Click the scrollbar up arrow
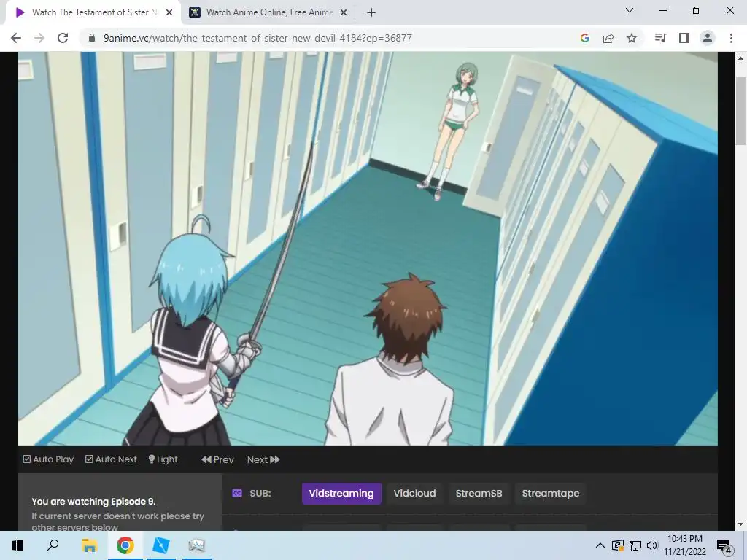 coord(741,58)
